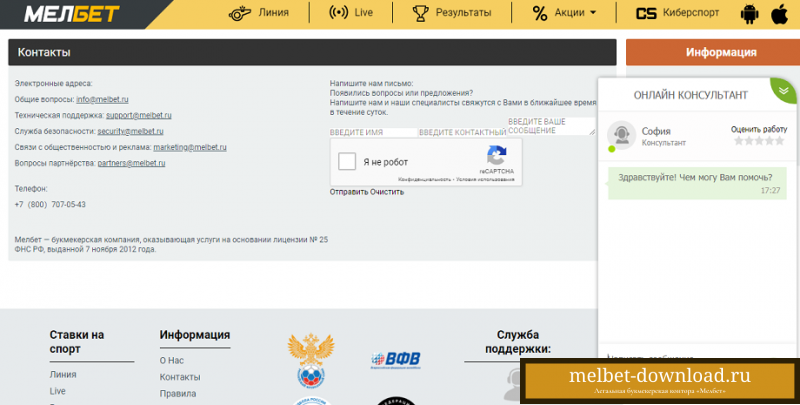
Task: Open footer link О Нас
Action: (x=171, y=360)
